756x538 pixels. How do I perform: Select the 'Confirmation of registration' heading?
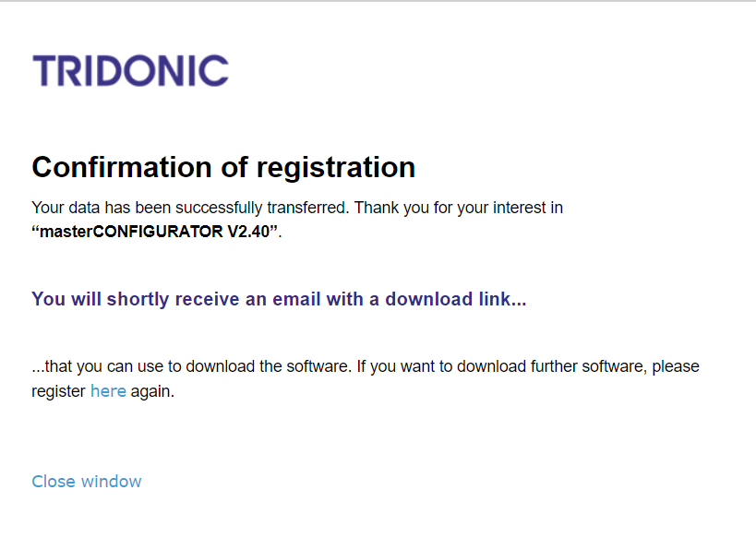[x=223, y=167]
